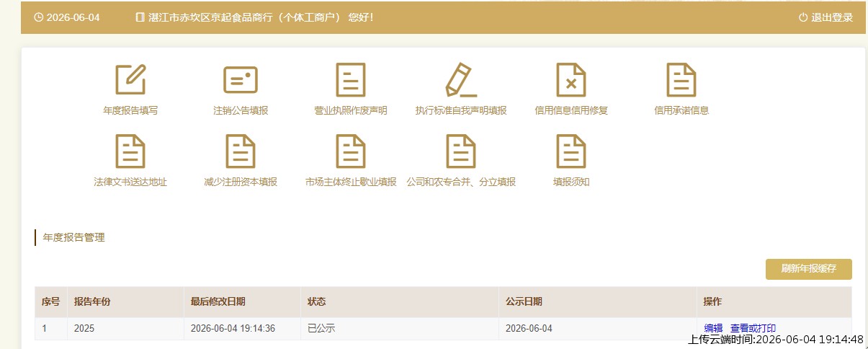Click the 减少注册资本填报 text label
Viewport: 868px width, 349px height.
(x=241, y=182)
